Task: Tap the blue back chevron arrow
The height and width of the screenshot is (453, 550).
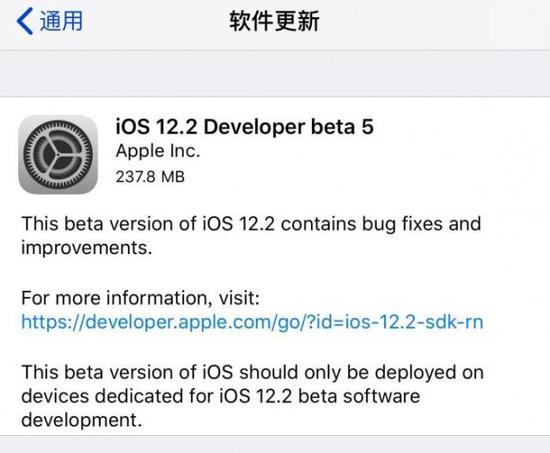Action: pos(25,21)
